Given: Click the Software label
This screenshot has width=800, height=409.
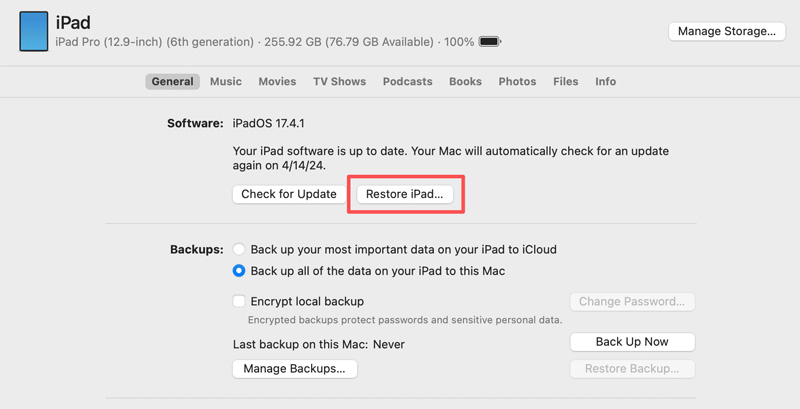Looking at the screenshot, I should [195, 123].
